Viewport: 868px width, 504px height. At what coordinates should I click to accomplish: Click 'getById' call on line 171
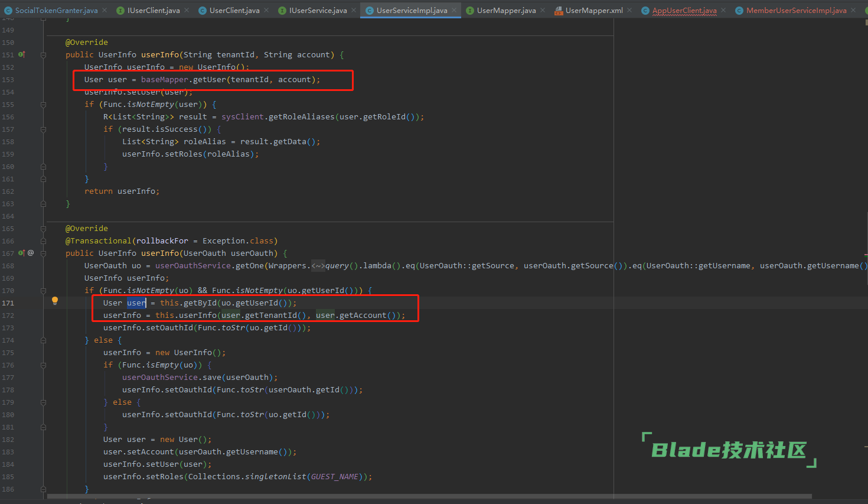pos(200,303)
